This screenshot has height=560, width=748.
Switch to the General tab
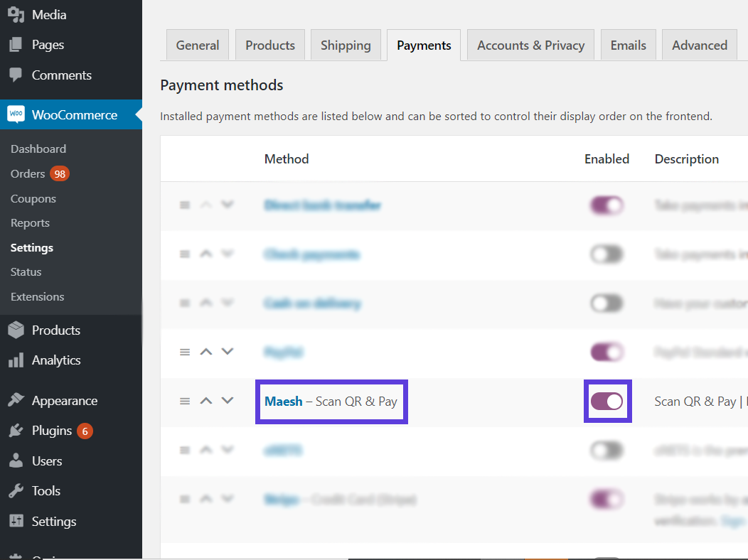pos(198,45)
